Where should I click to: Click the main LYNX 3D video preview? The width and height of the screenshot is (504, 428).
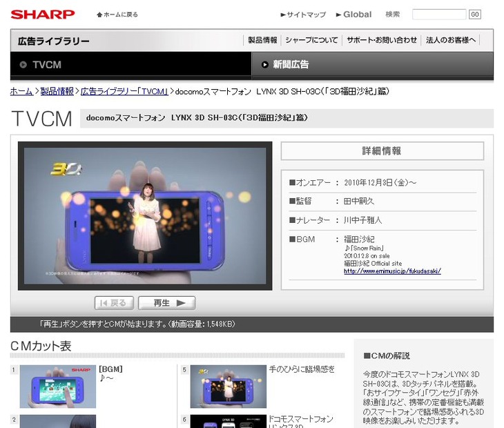(x=145, y=216)
